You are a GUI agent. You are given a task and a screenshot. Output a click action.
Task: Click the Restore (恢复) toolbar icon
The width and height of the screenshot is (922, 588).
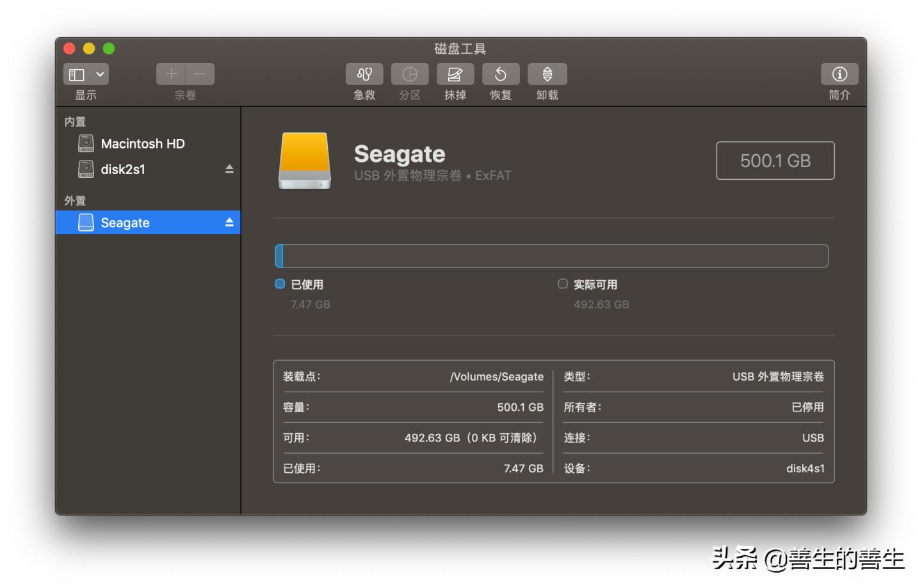pyautogui.click(x=501, y=74)
